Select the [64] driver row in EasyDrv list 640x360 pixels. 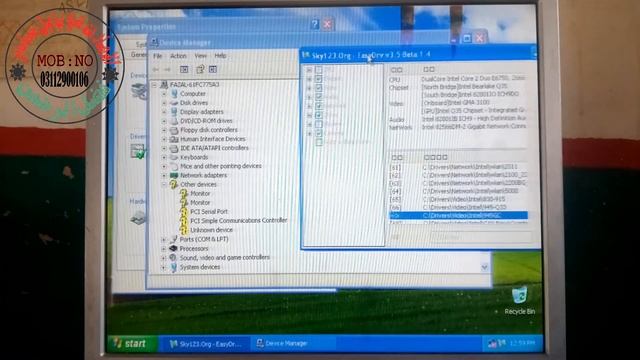click(x=459, y=191)
